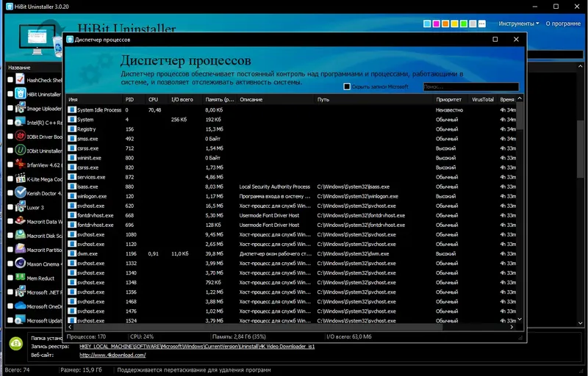Screen dimensions: 588x376
Task: Click the IObit Uninstaller icon
Action: (21, 151)
